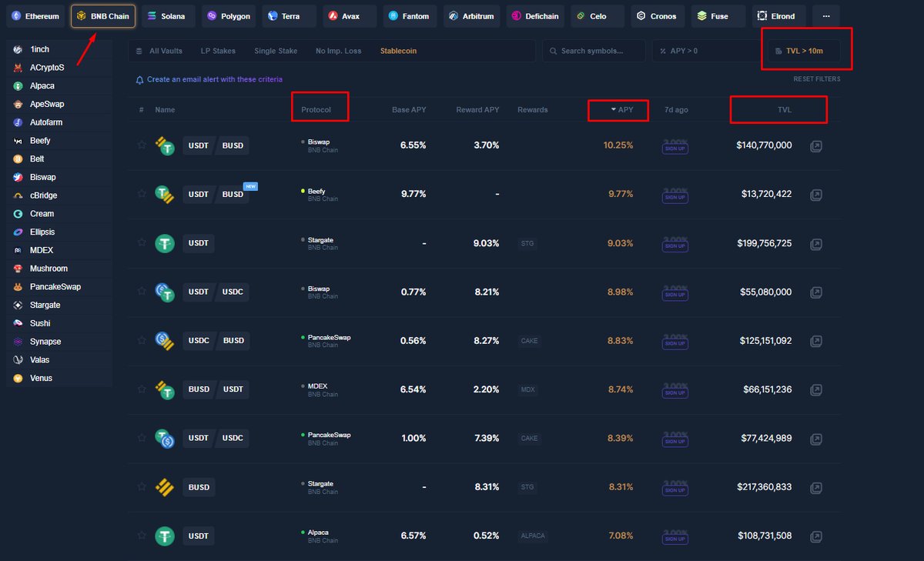The width and height of the screenshot is (924, 561).
Task: Star the PancakeSwap USDT USDC vault
Action: point(142,438)
